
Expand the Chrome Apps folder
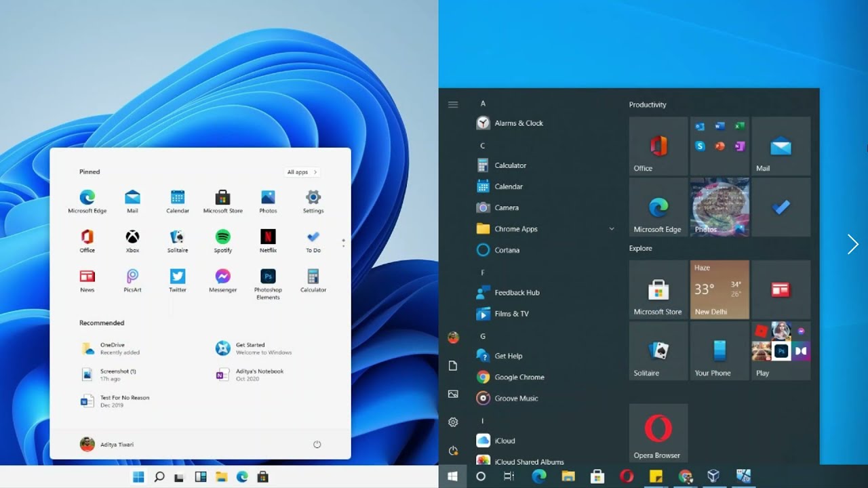[x=546, y=229]
